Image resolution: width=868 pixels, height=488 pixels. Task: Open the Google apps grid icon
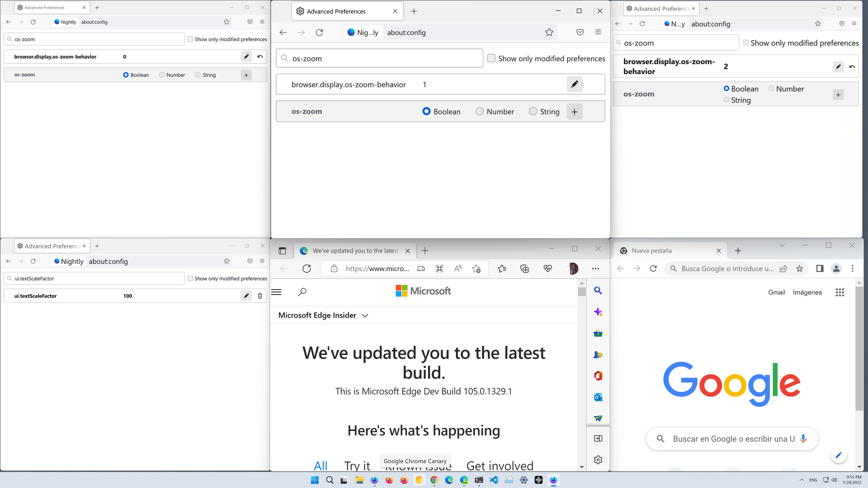coord(840,292)
